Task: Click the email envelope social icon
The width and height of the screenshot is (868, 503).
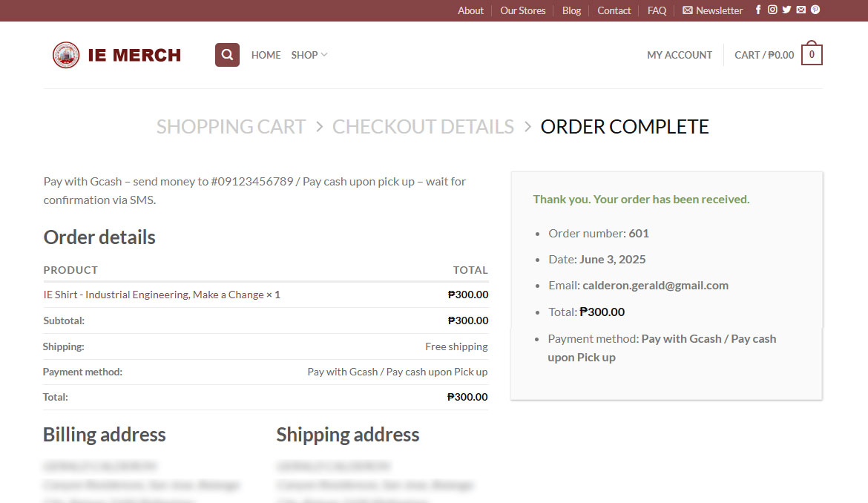Action: coord(800,10)
